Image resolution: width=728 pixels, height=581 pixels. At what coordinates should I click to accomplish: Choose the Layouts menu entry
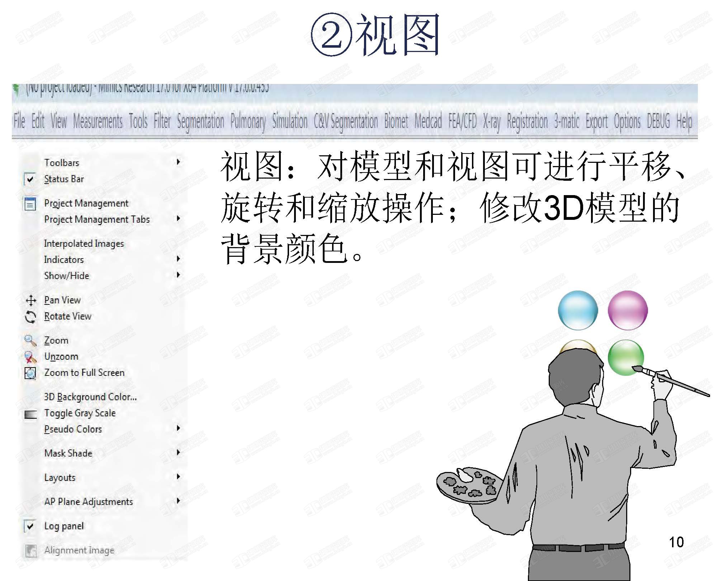tap(60, 478)
